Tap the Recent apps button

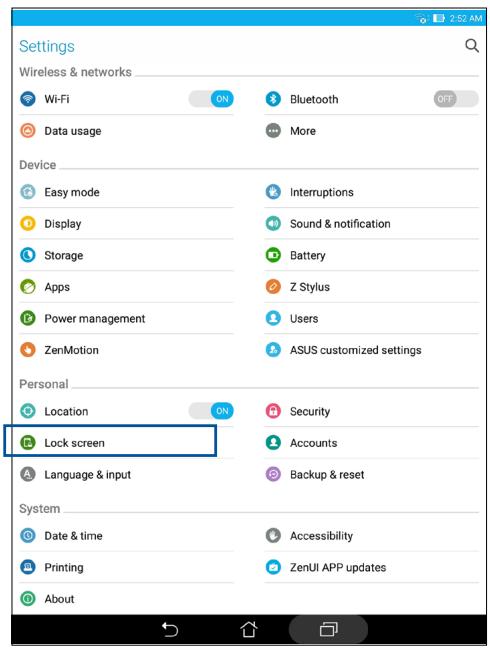tap(329, 630)
